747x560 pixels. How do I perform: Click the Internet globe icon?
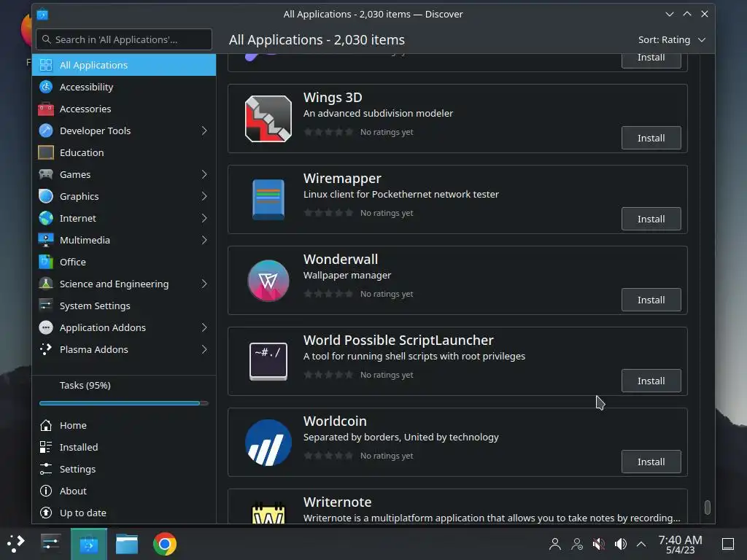pos(46,218)
